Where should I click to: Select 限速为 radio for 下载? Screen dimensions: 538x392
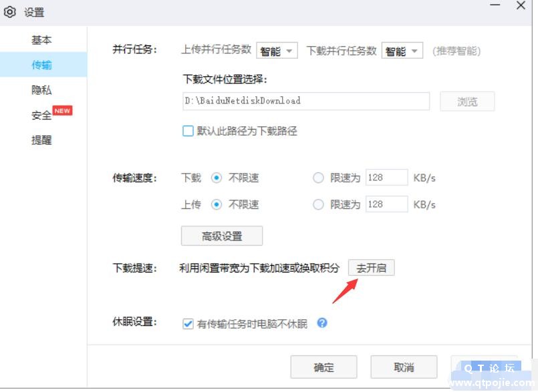click(x=318, y=178)
